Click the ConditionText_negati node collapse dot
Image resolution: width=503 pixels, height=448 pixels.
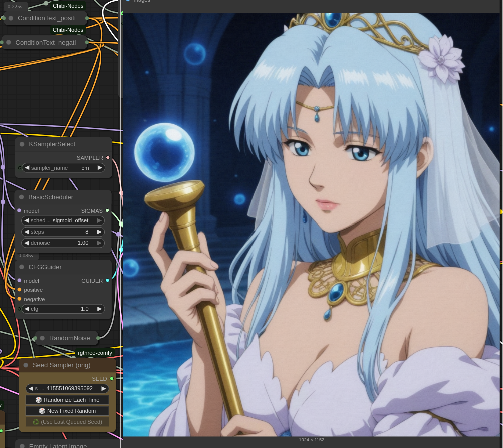coord(9,43)
